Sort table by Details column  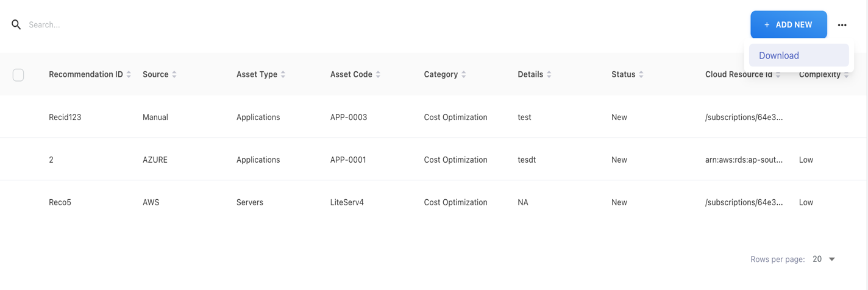(549, 74)
